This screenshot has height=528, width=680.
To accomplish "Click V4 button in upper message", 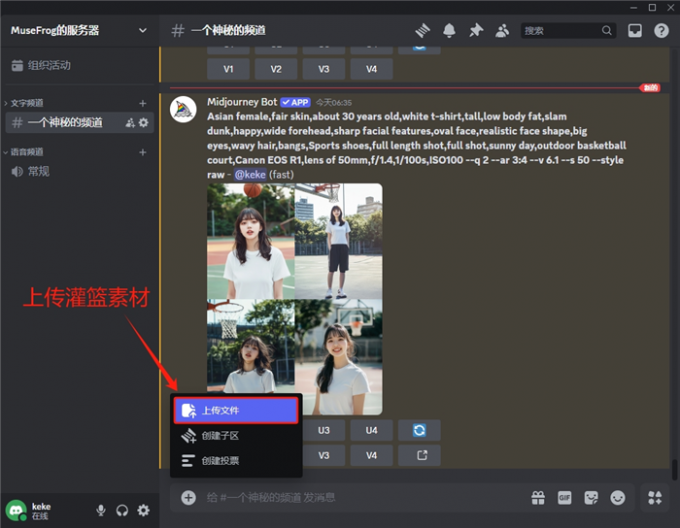I will [x=371, y=69].
